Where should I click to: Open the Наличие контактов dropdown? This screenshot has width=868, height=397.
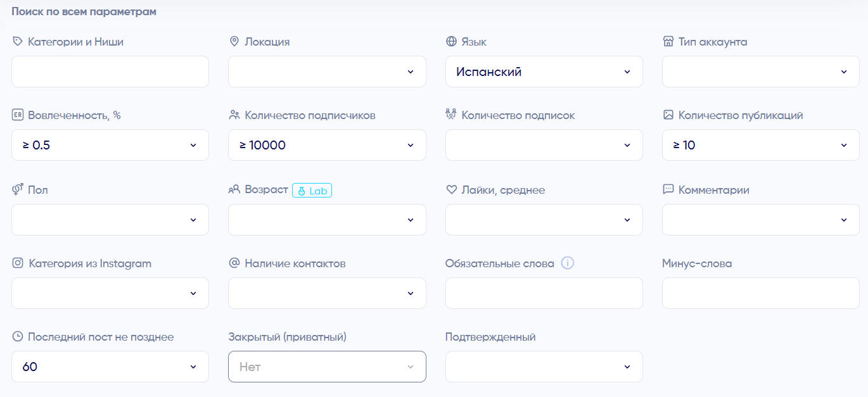[x=326, y=293]
